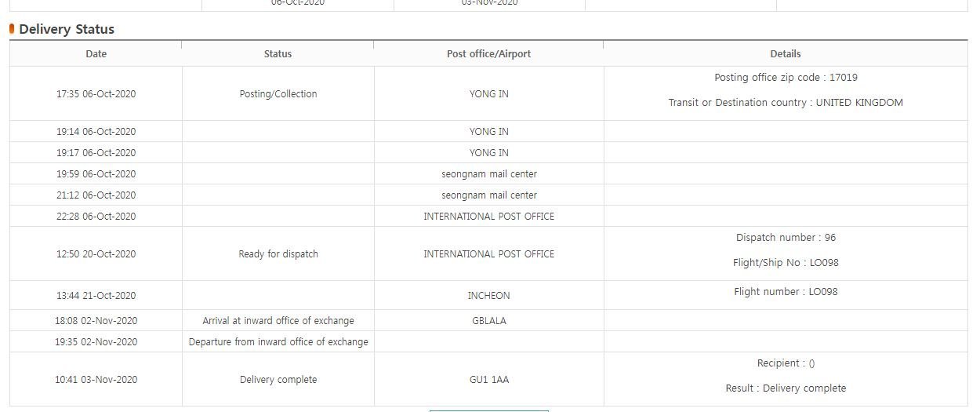Click the Posting/Collection status cell
This screenshot has height=412, width=980.
pyautogui.click(x=278, y=94)
